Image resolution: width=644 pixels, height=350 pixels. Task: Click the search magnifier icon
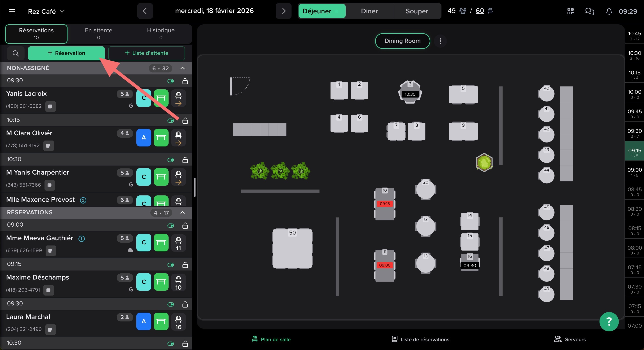(16, 53)
